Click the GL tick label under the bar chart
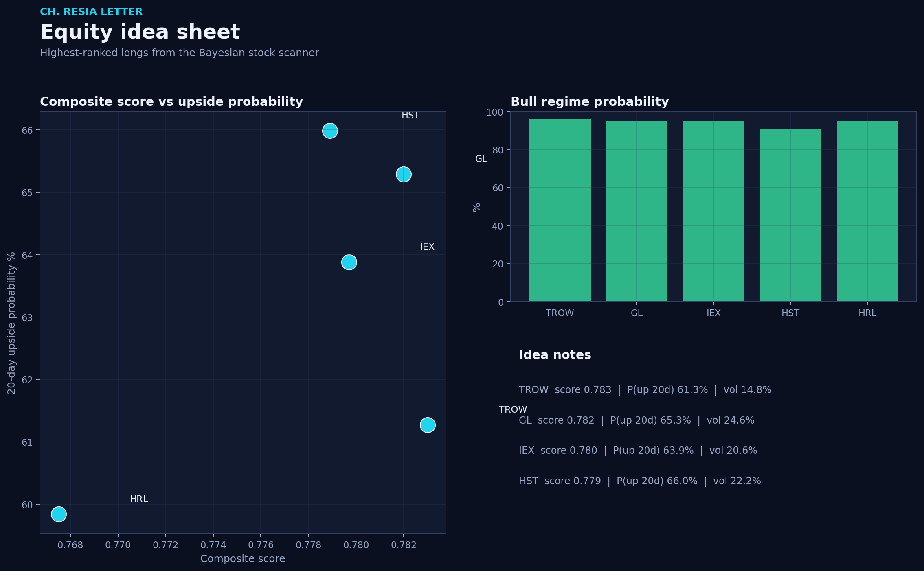The image size is (924, 571). pos(637,313)
